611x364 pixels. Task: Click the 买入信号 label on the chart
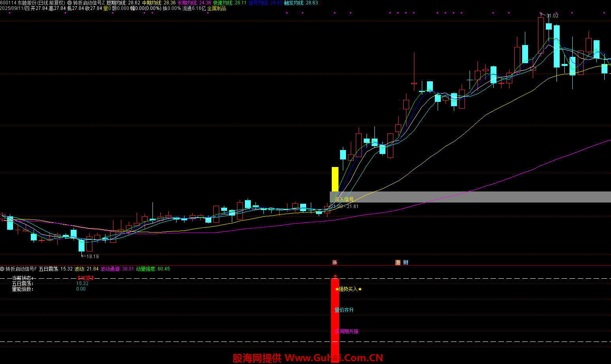344,199
